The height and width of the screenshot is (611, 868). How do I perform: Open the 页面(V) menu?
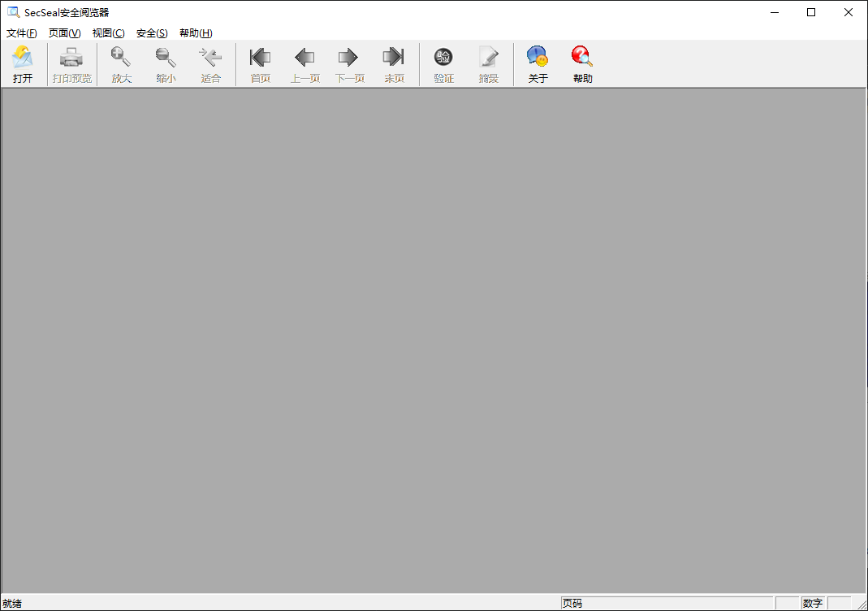(65, 33)
